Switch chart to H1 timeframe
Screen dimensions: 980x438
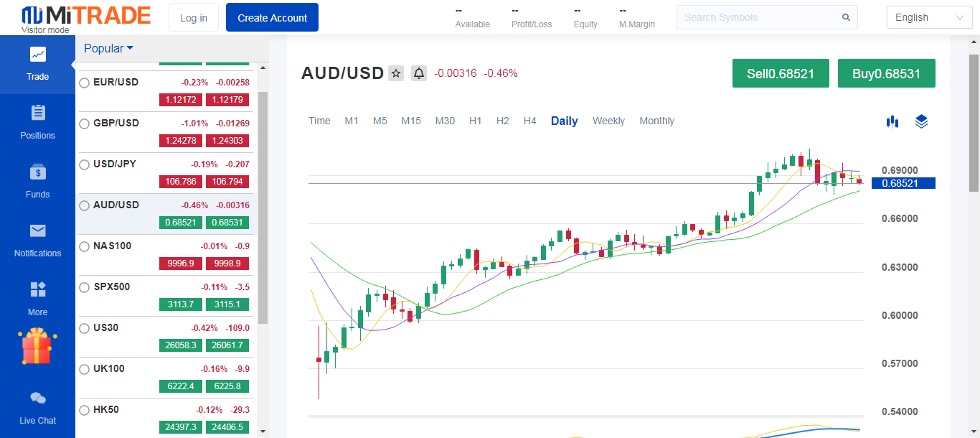point(475,121)
